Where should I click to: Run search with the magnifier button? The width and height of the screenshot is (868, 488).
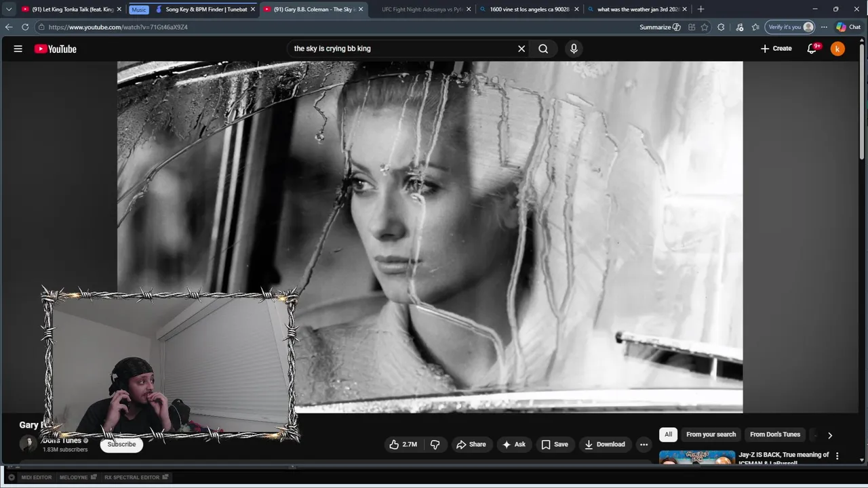[543, 49]
